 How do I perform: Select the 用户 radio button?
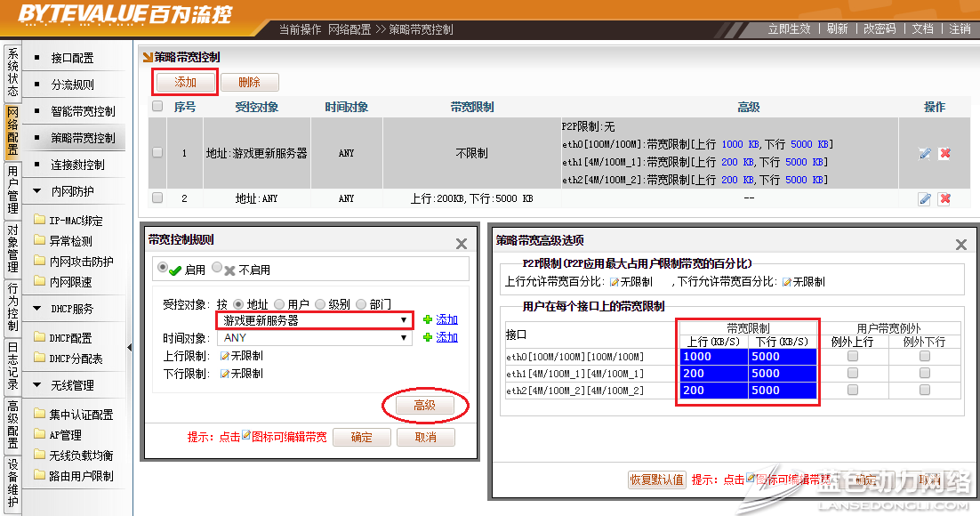click(279, 304)
